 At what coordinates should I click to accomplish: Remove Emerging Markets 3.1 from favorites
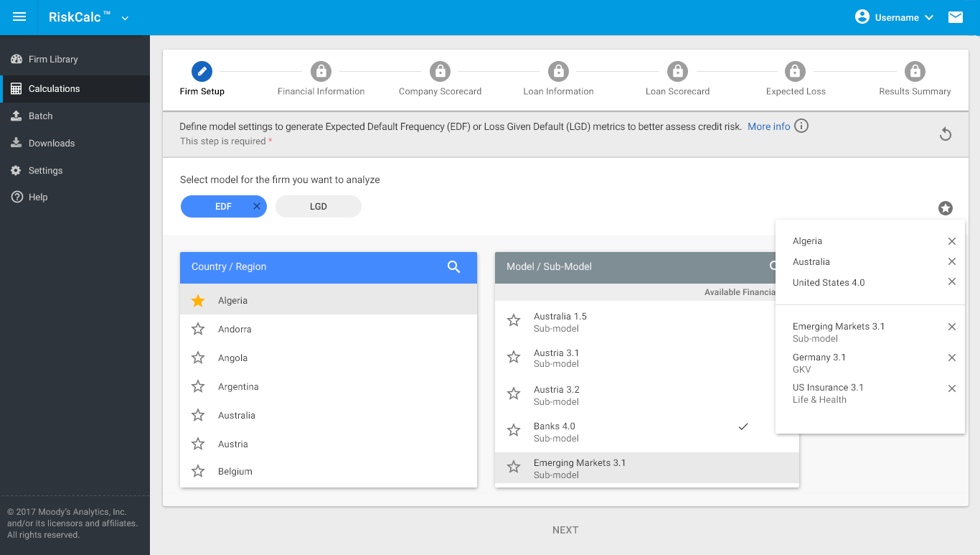(952, 327)
